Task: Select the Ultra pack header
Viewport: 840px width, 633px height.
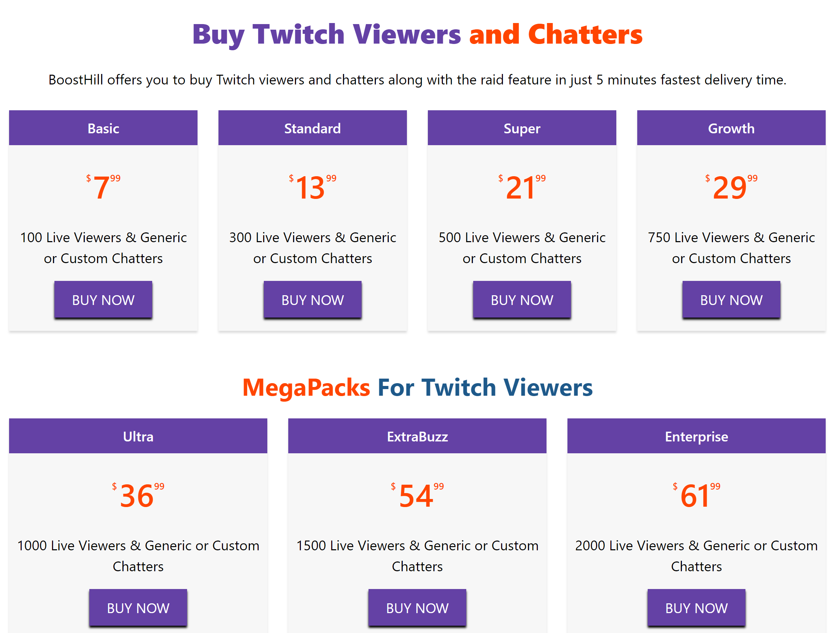Action: pos(138,436)
